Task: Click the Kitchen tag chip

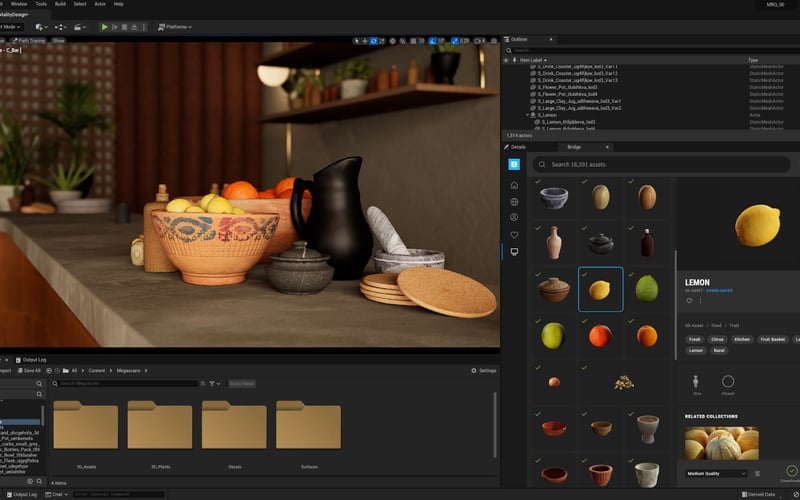Action: click(x=742, y=339)
